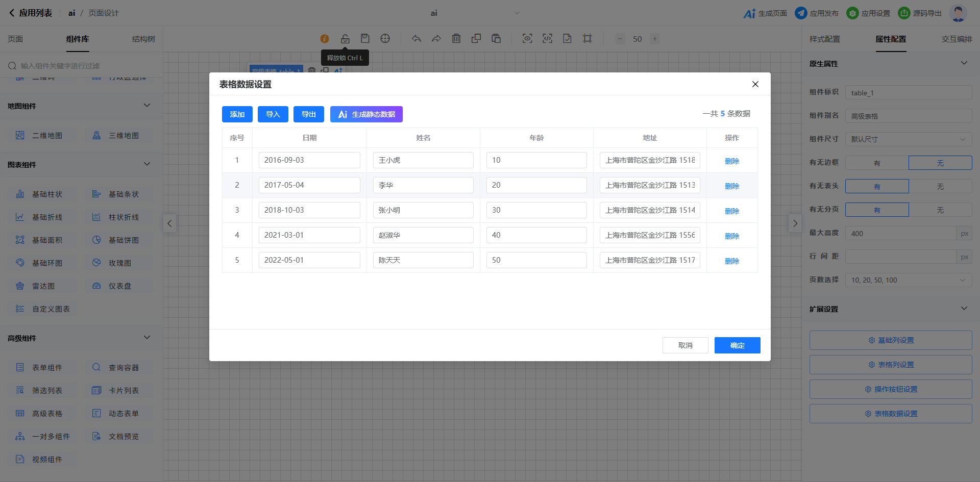Open the 组件尺寸 dropdown
Image resolution: width=980 pixels, height=482 pixels.
coord(909,139)
